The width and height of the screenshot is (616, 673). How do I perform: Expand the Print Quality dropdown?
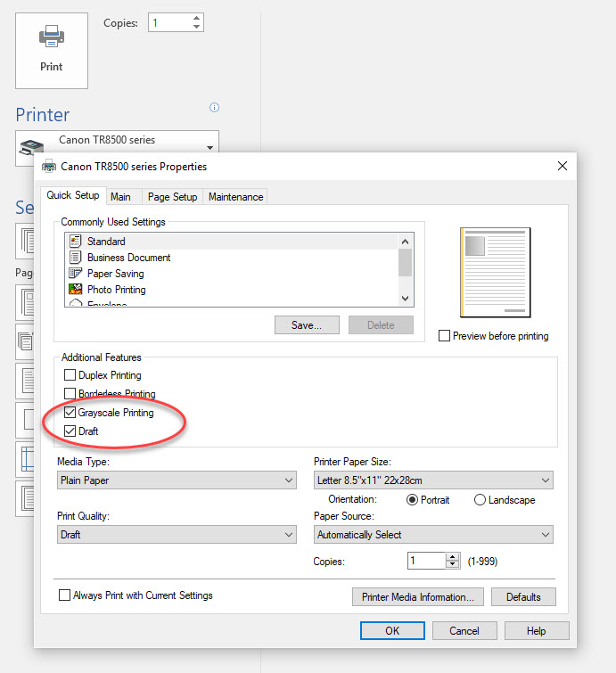[177, 535]
